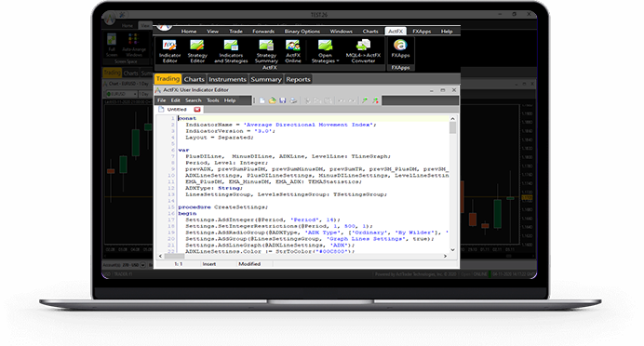Viewport: 644px width, 346px height.
Task: Click the 'const' keyword on line 1
Action: coord(187,118)
